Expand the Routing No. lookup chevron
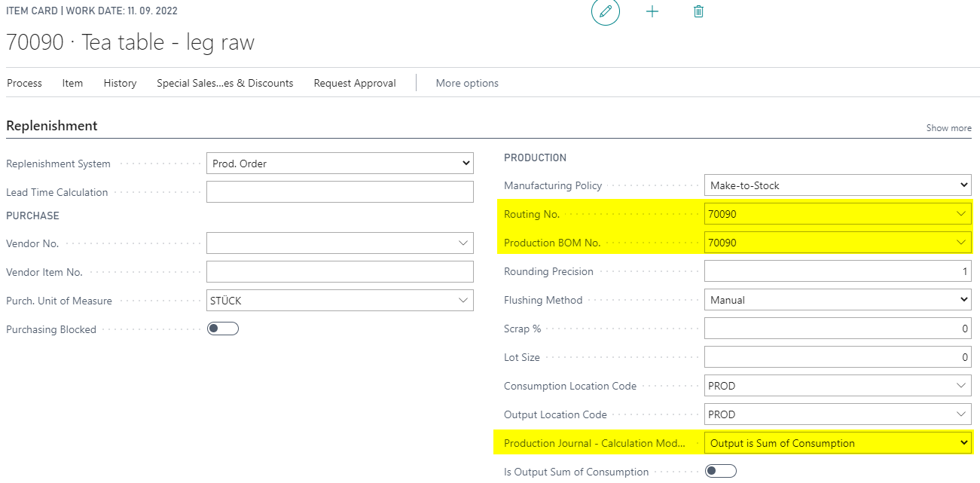Screen dimensions: 980x483 coord(960,214)
